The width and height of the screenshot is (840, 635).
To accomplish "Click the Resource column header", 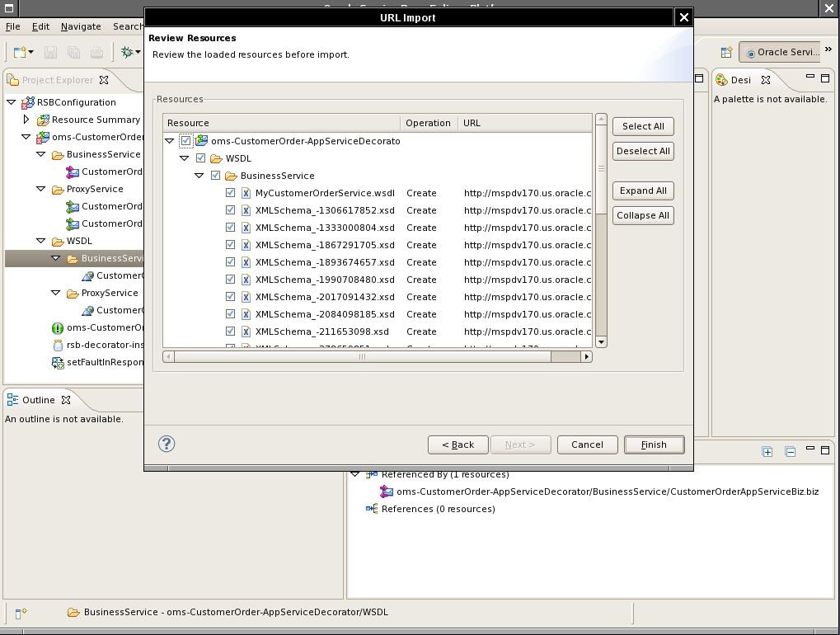I will point(282,123).
